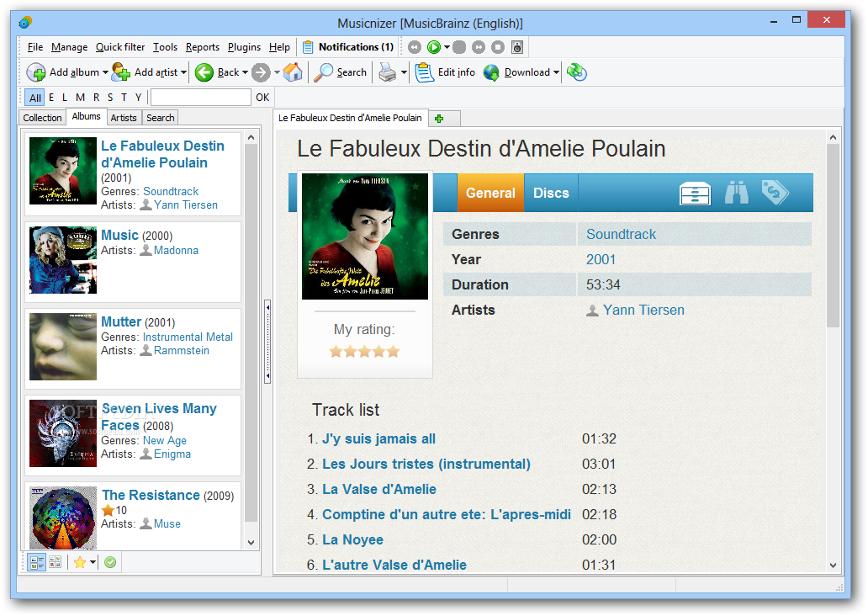Expand the Back history dropdown arrow
The width and height of the screenshot is (868, 616).
pyautogui.click(x=245, y=72)
